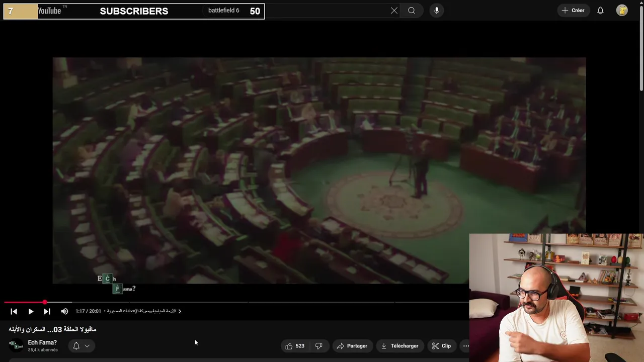Click the video title in Arabic

coord(52,329)
